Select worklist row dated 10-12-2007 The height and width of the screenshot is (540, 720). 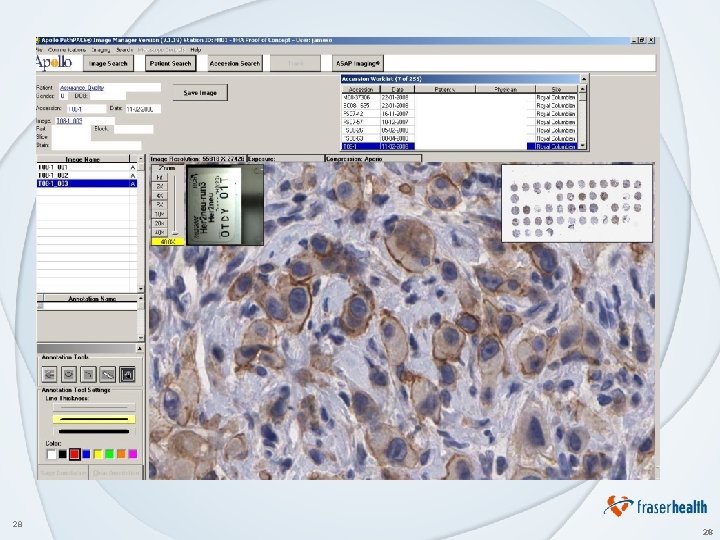tap(459, 122)
